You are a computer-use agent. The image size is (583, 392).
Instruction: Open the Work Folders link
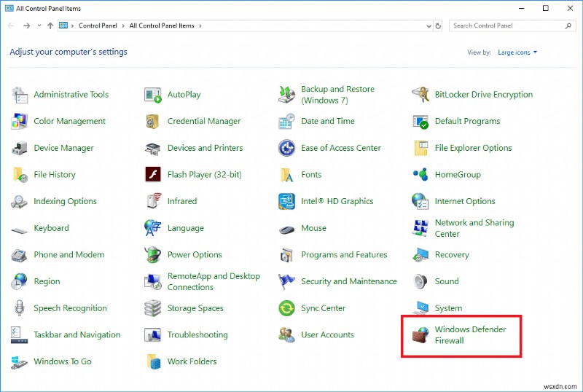192,361
